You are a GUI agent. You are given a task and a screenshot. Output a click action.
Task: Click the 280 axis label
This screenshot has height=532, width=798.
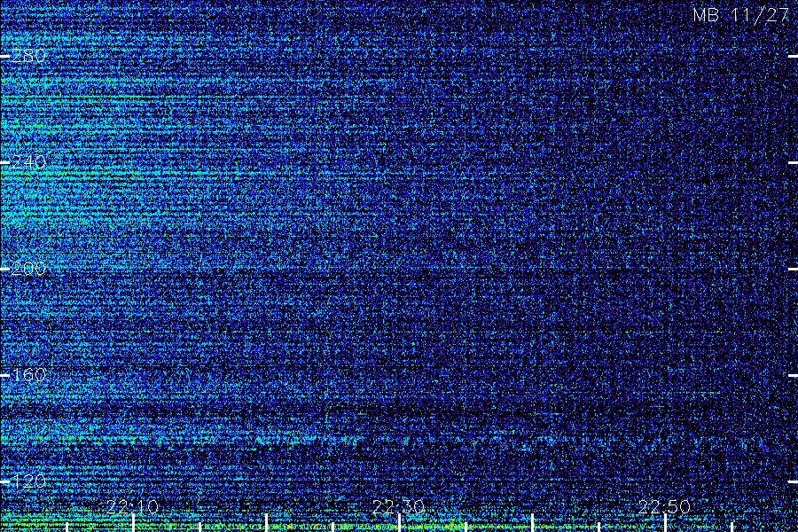coord(28,56)
